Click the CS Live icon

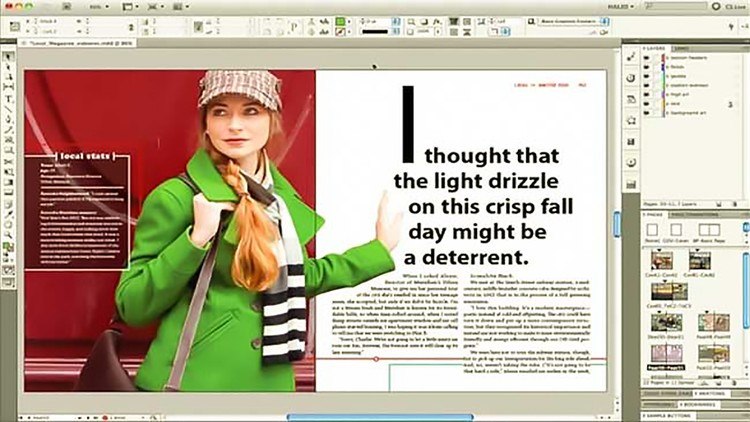(x=722, y=6)
